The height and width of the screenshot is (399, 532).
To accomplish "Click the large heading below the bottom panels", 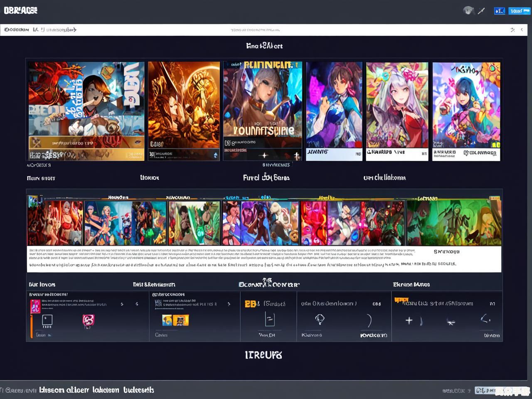I will point(264,355).
